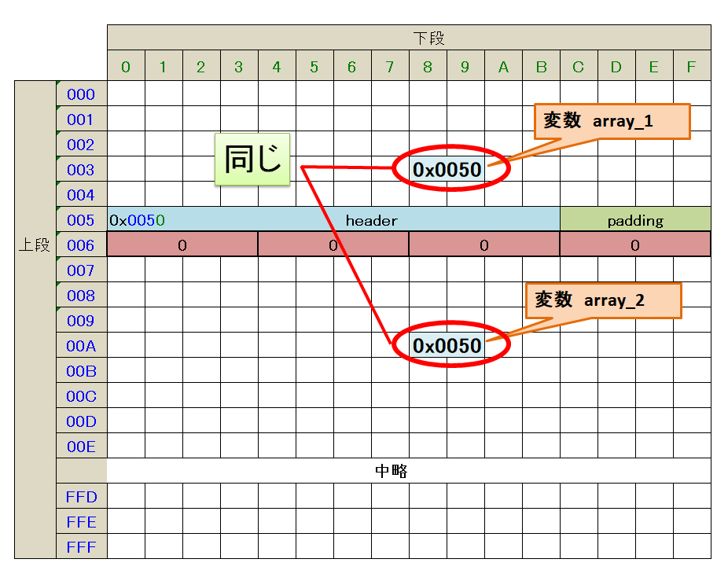The image size is (728, 570).
Task: Select row header 000
Action: pyautogui.click(x=81, y=95)
